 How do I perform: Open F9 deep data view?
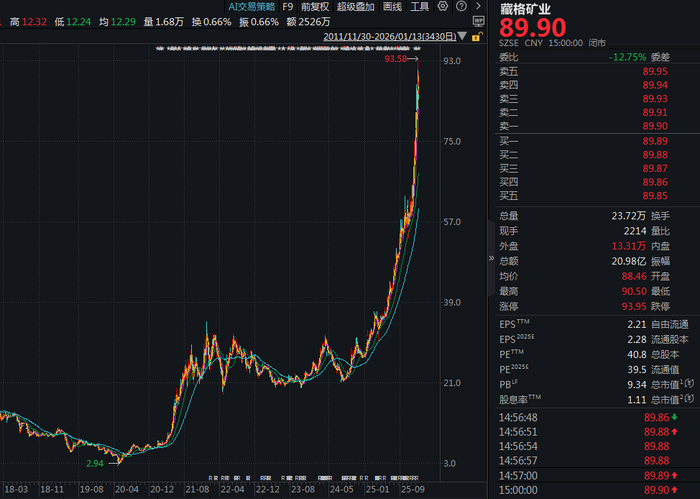[288, 7]
